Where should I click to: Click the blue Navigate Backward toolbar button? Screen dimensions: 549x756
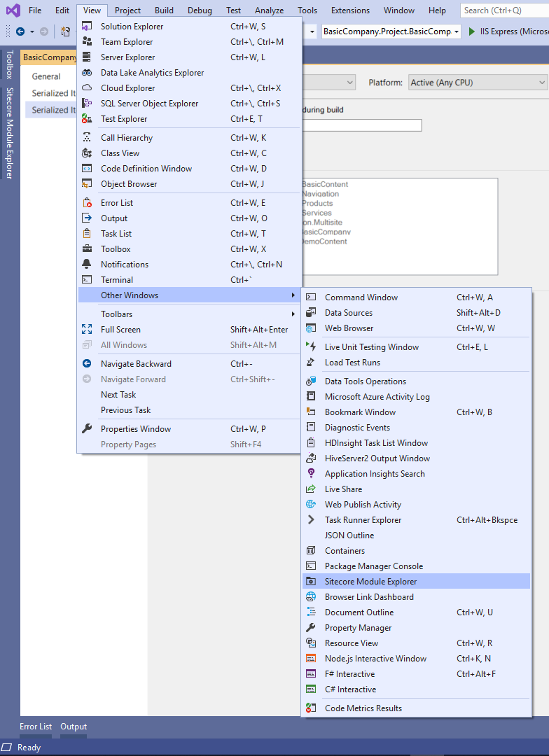pyautogui.click(x=20, y=31)
